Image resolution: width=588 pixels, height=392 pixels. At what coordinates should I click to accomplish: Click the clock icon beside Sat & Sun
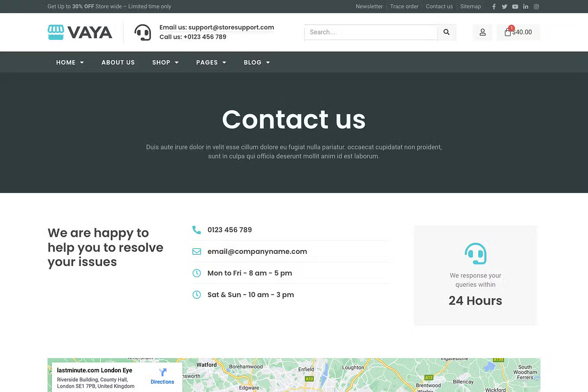(x=196, y=294)
